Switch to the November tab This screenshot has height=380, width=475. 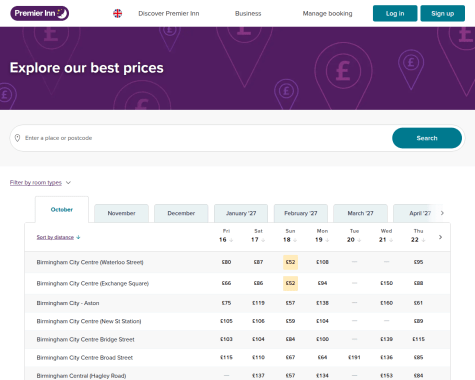coord(121,213)
